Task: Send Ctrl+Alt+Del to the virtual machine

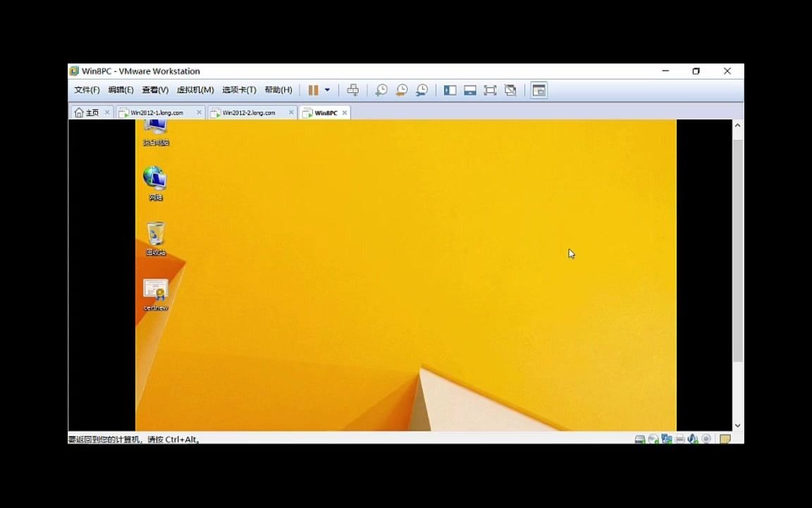Action: pos(352,90)
